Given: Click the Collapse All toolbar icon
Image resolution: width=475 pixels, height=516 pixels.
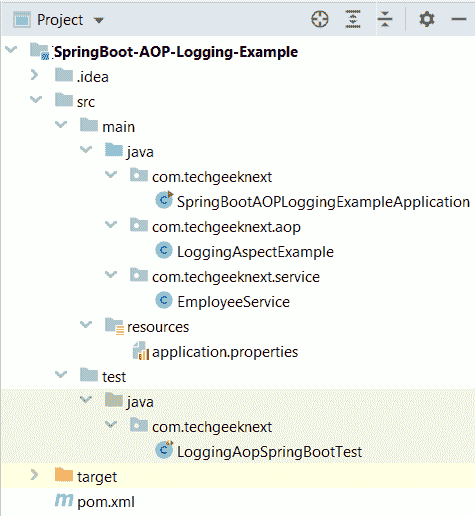Looking at the screenshot, I should click(385, 19).
